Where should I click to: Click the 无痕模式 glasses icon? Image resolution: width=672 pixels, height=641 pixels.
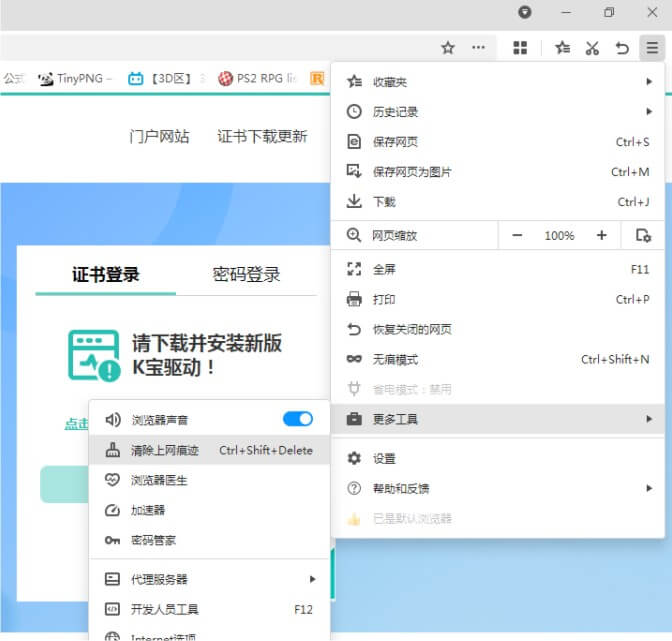[x=354, y=359]
